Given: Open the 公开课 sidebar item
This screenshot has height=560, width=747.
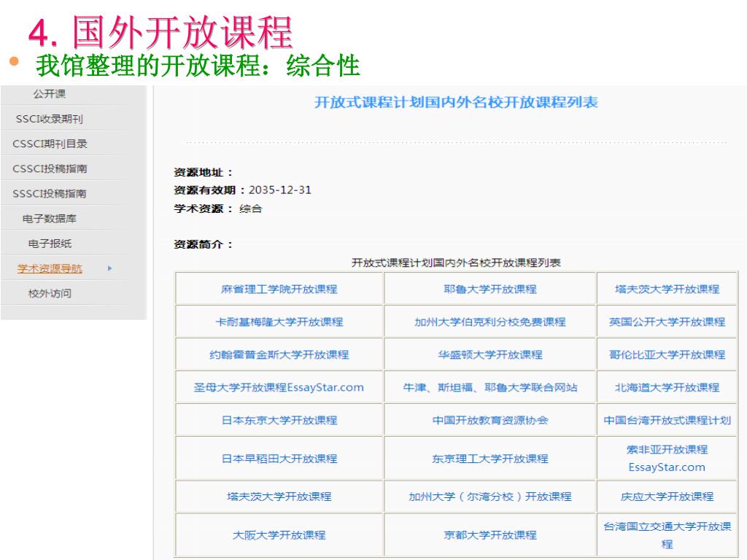Looking at the screenshot, I should (x=50, y=94).
